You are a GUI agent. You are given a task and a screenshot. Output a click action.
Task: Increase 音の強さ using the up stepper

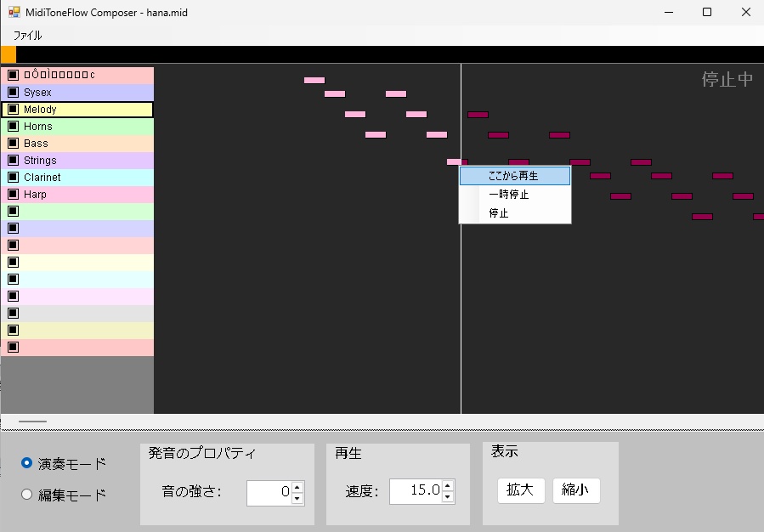(x=296, y=487)
